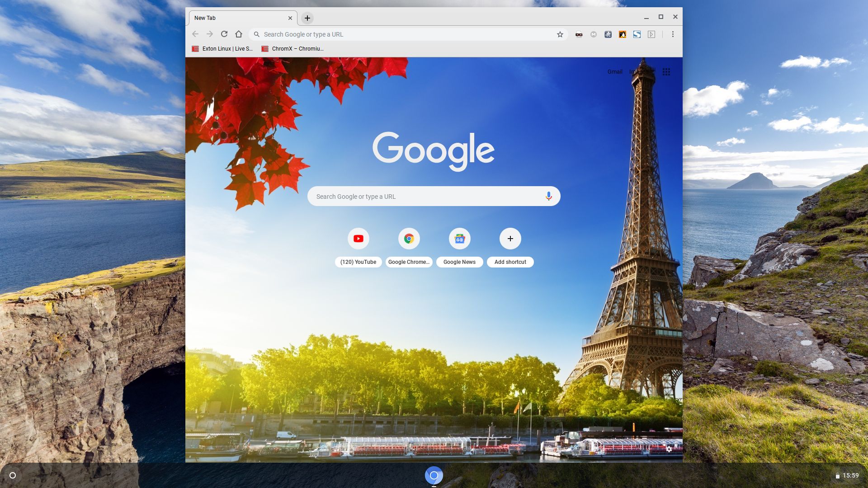Viewport: 868px width, 488px height.
Task: Click the Chrome home button icon
Action: tap(238, 34)
